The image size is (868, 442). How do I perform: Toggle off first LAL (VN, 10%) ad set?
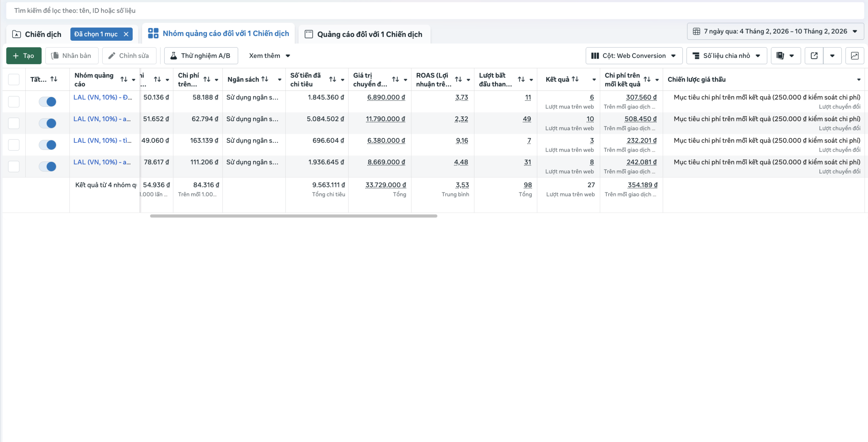click(47, 102)
